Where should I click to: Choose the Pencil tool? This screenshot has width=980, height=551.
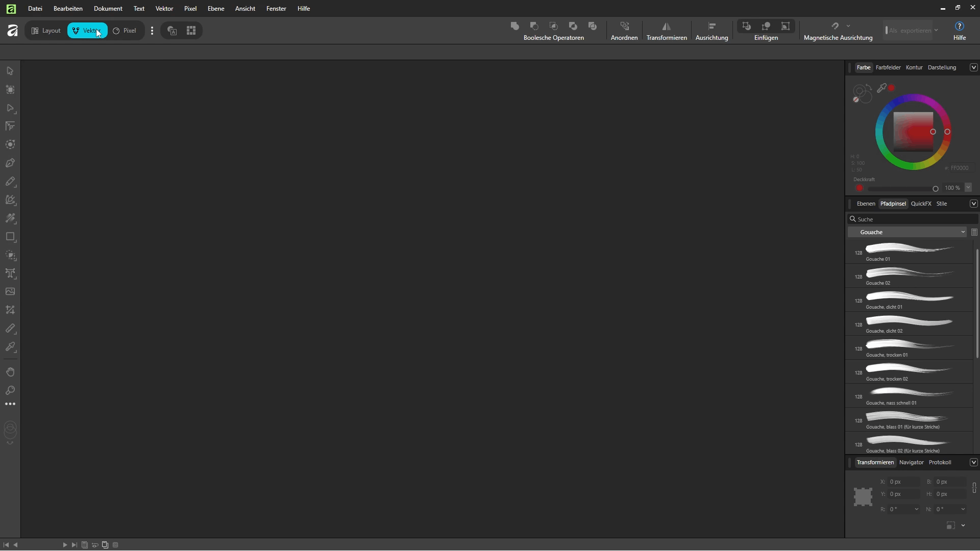[x=10, y=182]
